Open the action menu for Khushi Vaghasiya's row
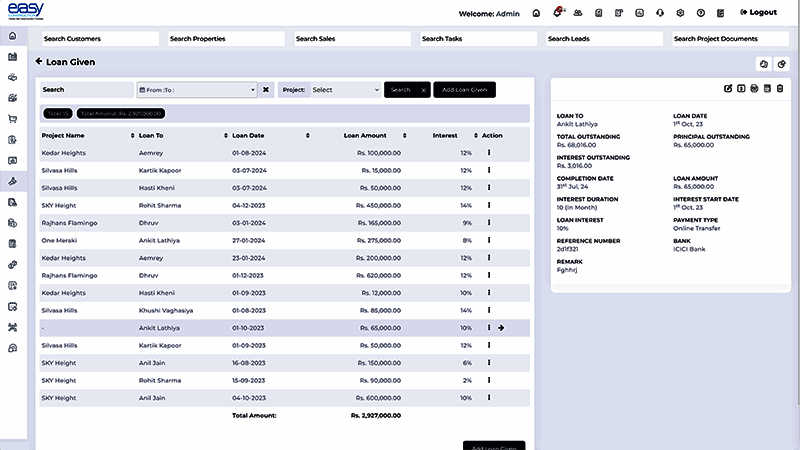This screenshot has height=450, width=800. [x=489, y=310]
